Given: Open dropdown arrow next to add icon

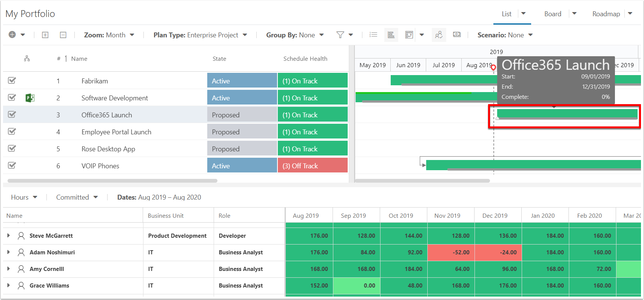Looking at the screenshot, I should 23,35.
